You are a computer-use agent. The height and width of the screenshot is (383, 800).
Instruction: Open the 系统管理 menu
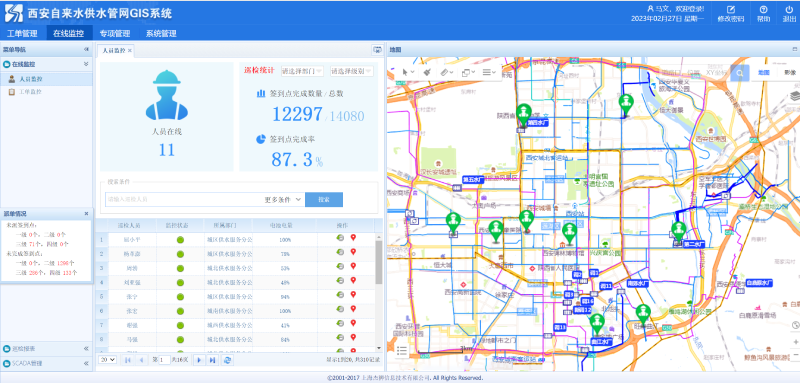click(x=161, y=34)
